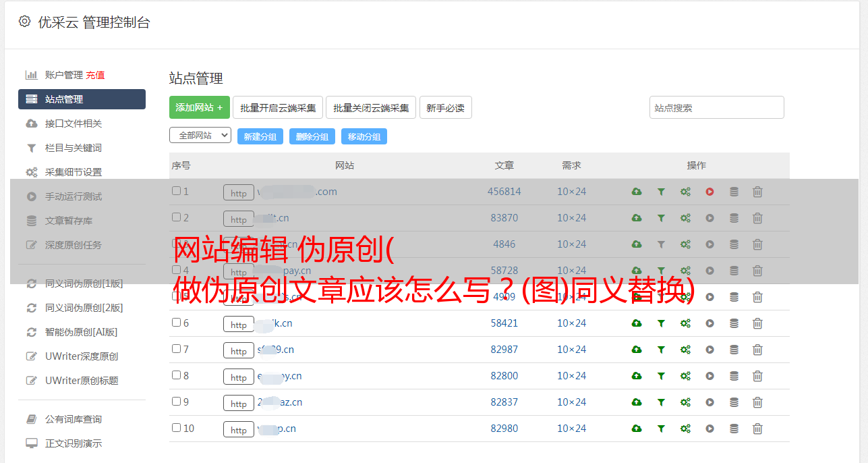868x463 pixels.
Task: Click the trash icon in row 10
Action: click(757, 429)
